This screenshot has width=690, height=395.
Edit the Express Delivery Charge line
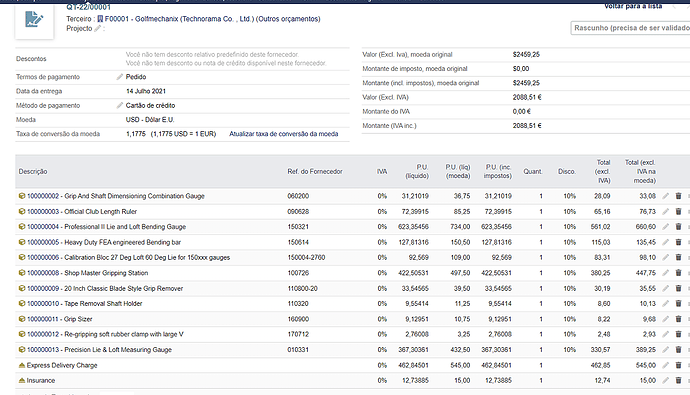point(665,365)
